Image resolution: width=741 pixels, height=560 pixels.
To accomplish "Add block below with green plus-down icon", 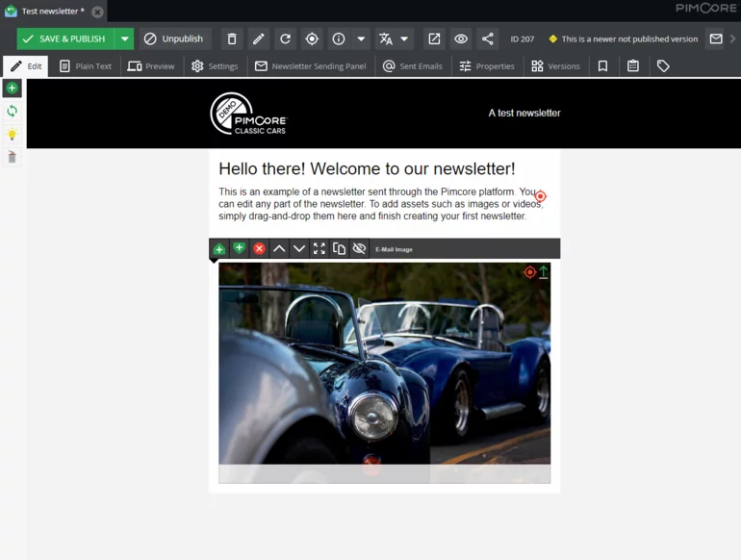I will tap(239, 248).
